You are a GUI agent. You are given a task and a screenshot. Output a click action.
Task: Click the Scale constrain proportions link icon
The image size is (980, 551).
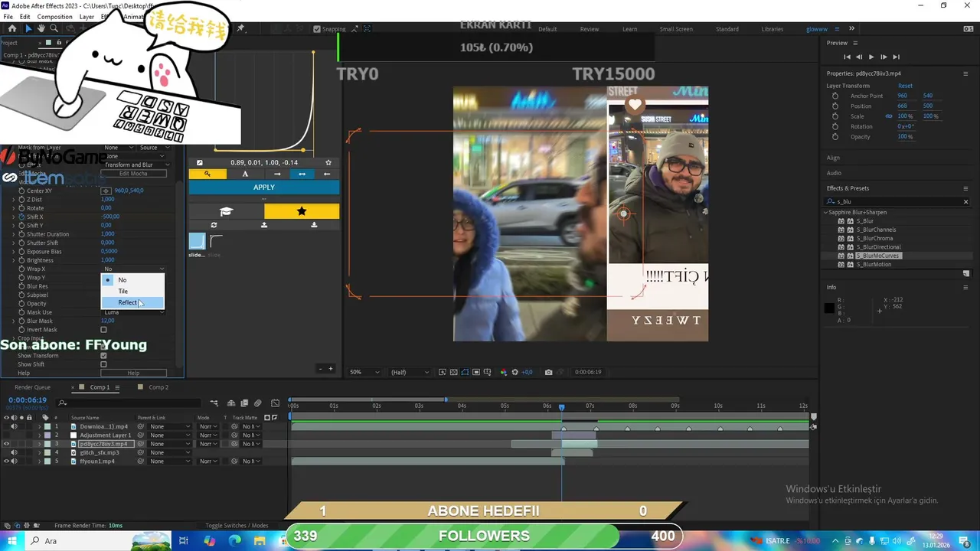click(x=889, y=116)
